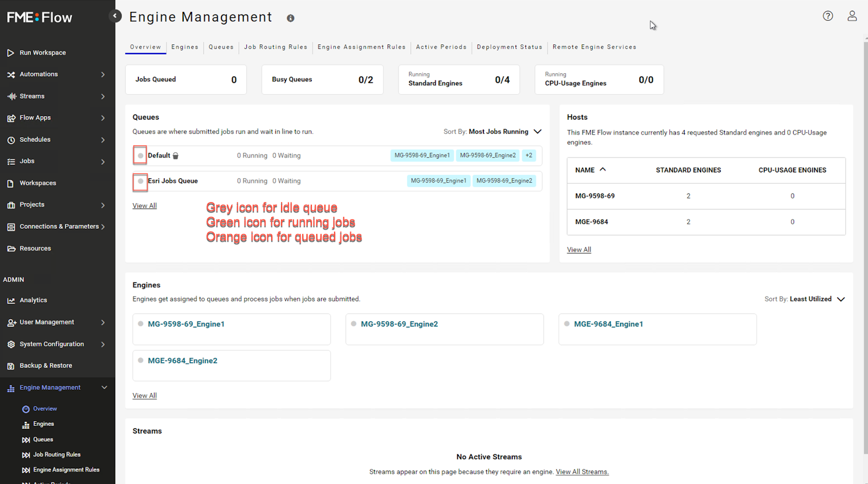Click the lock icon beside Default queue
The height and width of the screenshot is (484, 868).
click(176, 156)
